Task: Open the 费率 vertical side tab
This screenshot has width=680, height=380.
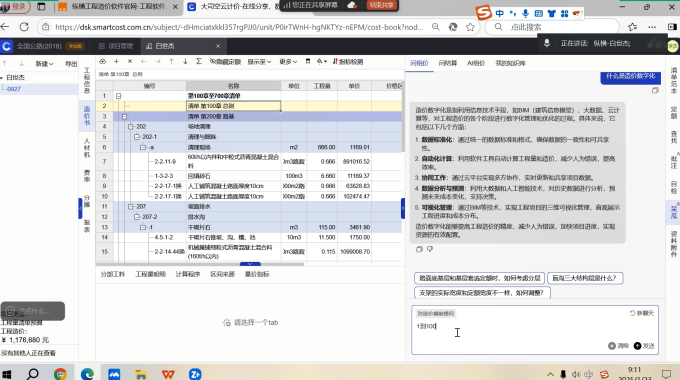Action: [x=87, y=175]
